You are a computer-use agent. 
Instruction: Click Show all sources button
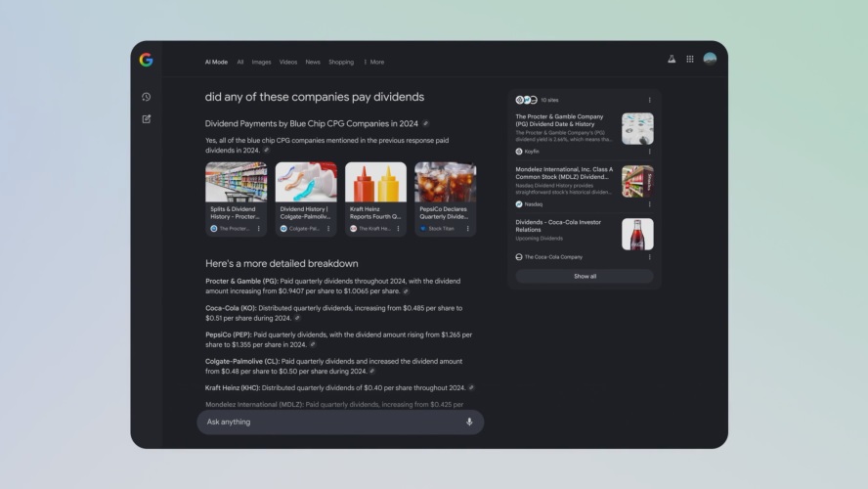[585, 277]
